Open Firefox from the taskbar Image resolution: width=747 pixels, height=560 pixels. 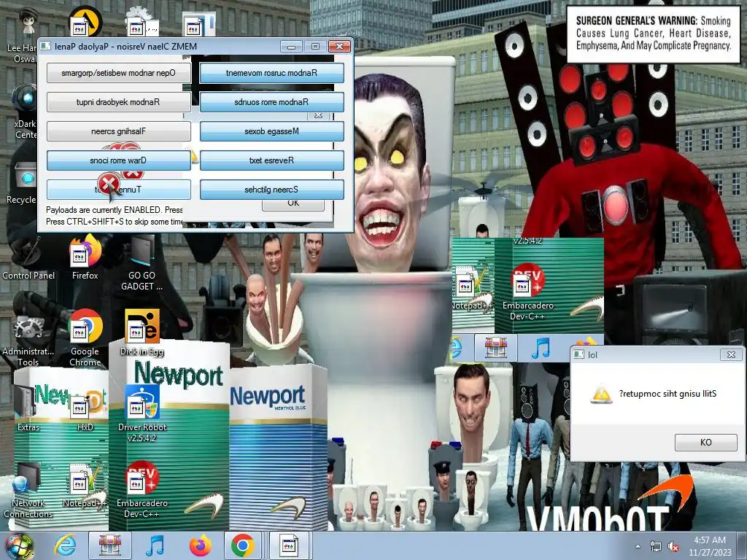point(200,545)
